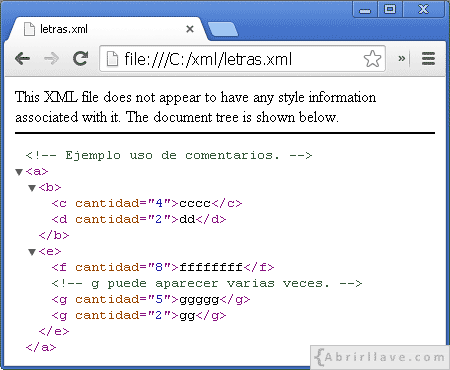Image resolution: width=450 pixels, height=370 pixels.
Task: Open the Chrome hamburger menu
Action: pos(428,59)
